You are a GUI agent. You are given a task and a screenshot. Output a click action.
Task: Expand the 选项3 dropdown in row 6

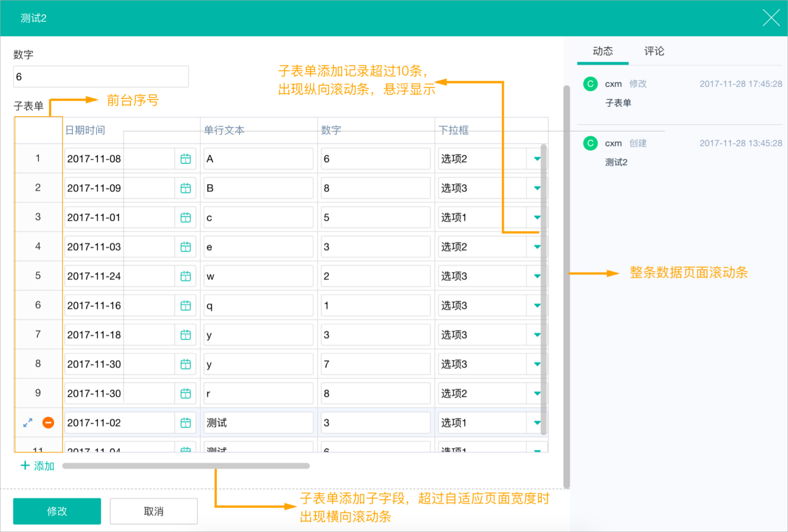[x=536, y=306]
